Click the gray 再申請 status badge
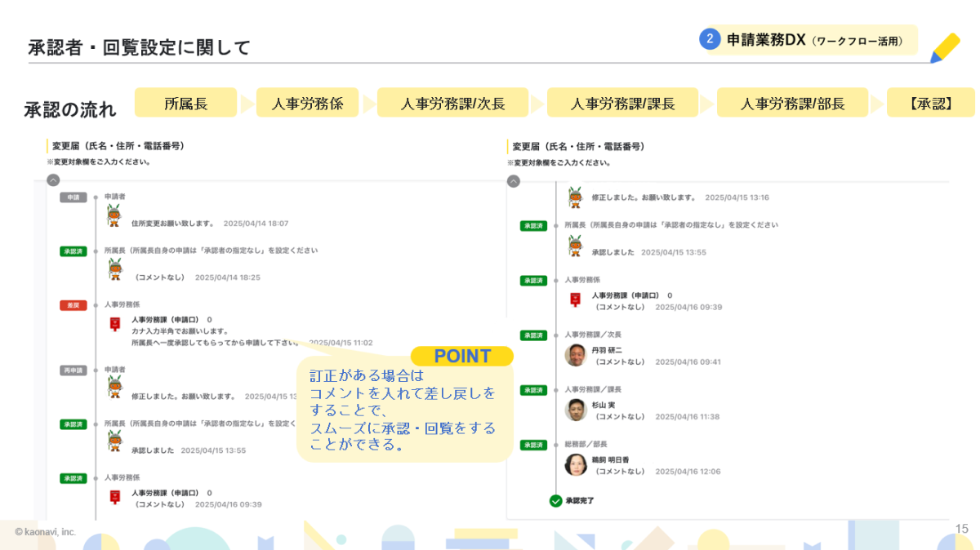The image size is (980, 550). click(x=73, y=370)
